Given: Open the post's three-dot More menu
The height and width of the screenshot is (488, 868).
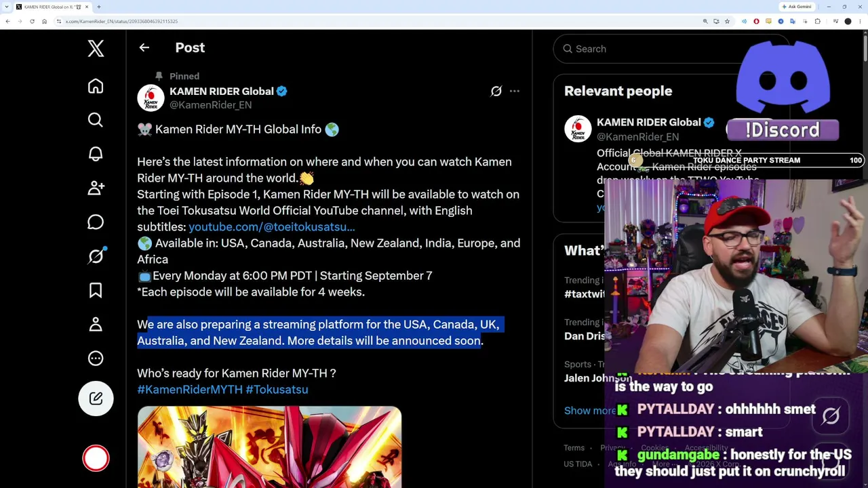Looking at the screenshot, I should (515, 91).
